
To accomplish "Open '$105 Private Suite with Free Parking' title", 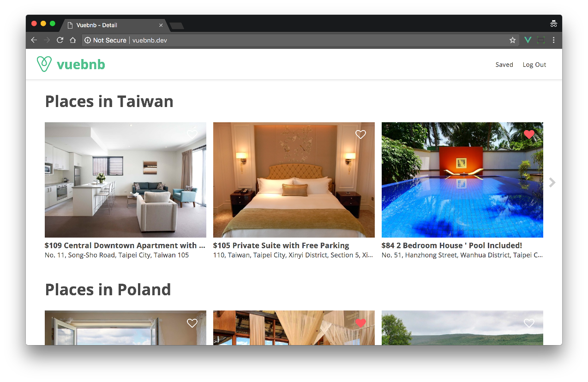I will pos(281,245).
